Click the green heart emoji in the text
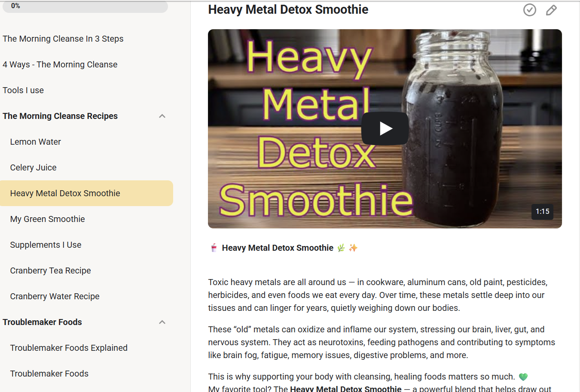The width and height of the screenshot is (580, 392). (523, 377)
